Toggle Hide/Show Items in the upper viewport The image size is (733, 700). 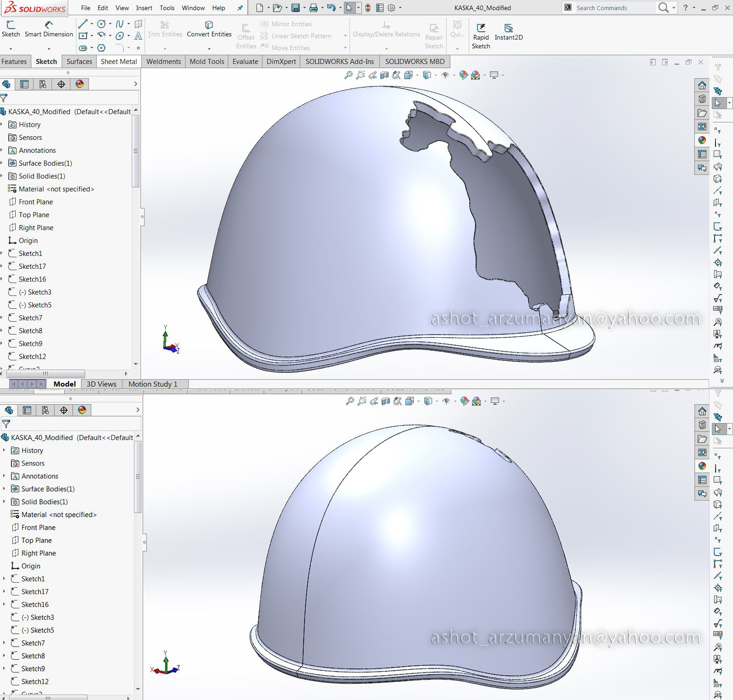(x=445, y=75)
